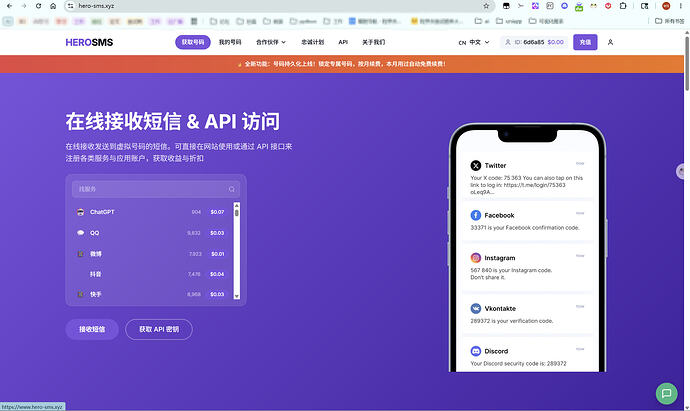The image size is (690, 411).
Task: Click the $0.01 微博 price tag
Action: [218, 254]
